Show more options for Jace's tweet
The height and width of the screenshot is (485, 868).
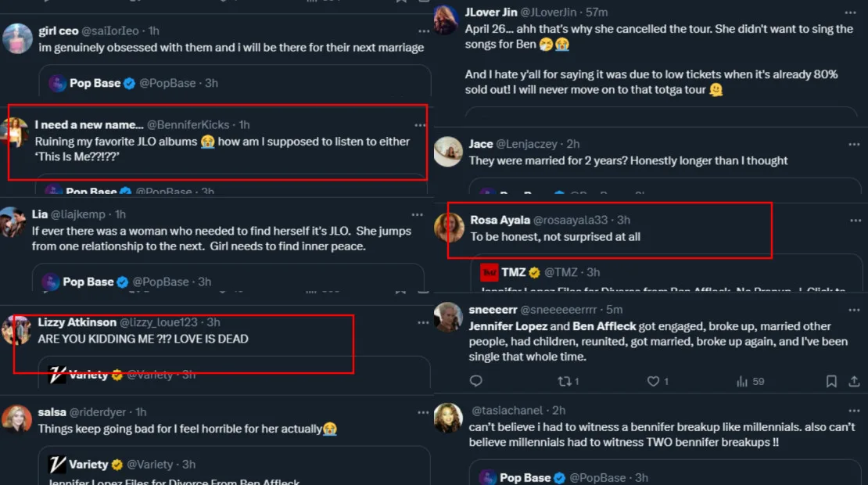(x=851, y=145)
